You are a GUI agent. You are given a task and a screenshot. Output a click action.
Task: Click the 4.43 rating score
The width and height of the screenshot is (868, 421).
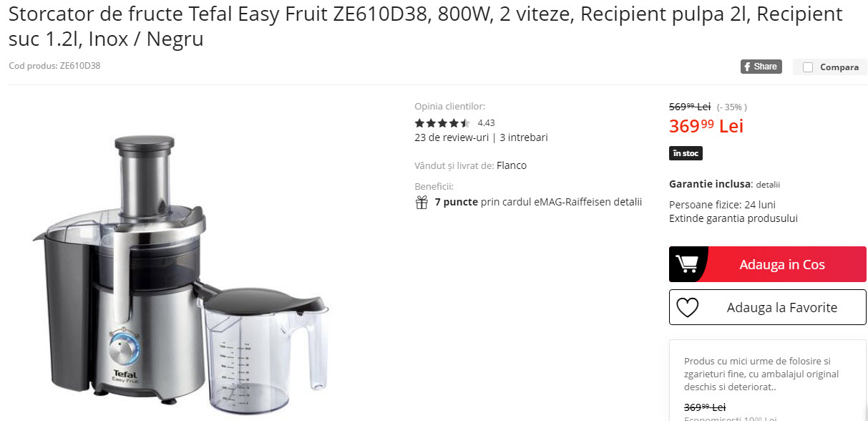(x=486, y=122)
